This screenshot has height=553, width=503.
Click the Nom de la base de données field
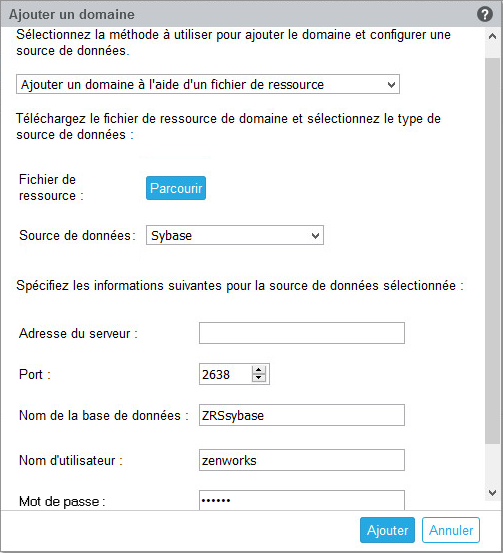302,415
